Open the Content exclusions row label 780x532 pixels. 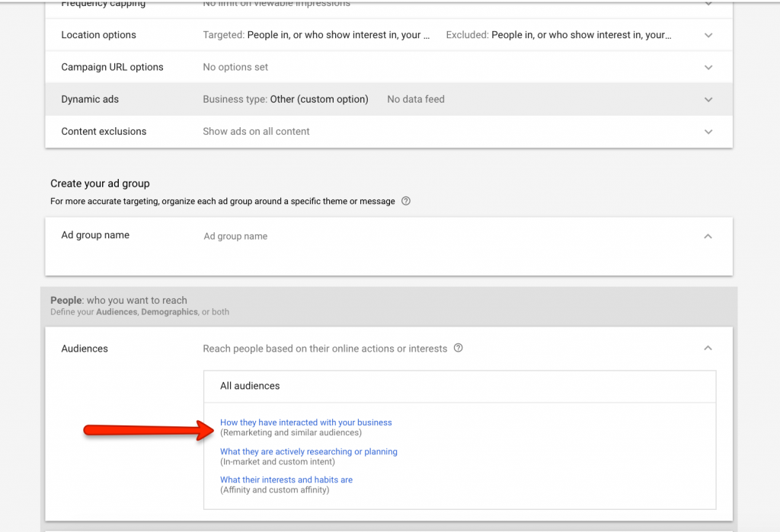tap(104, 131)
